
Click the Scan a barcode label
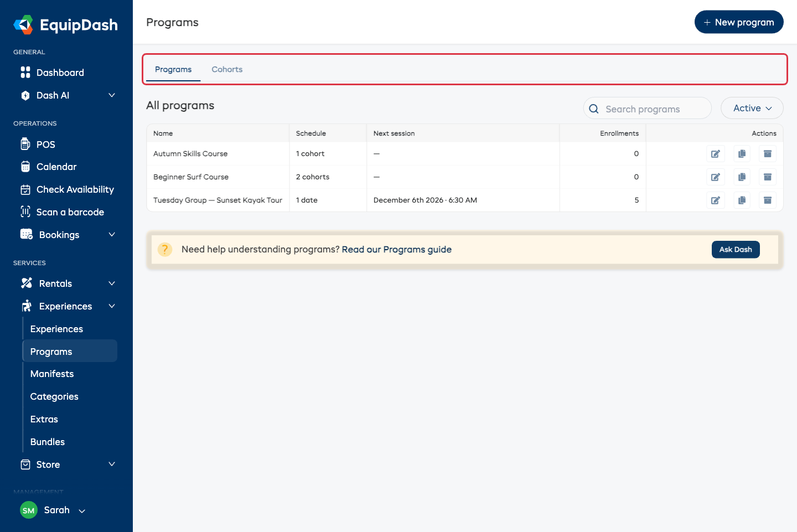pos(70,212)
